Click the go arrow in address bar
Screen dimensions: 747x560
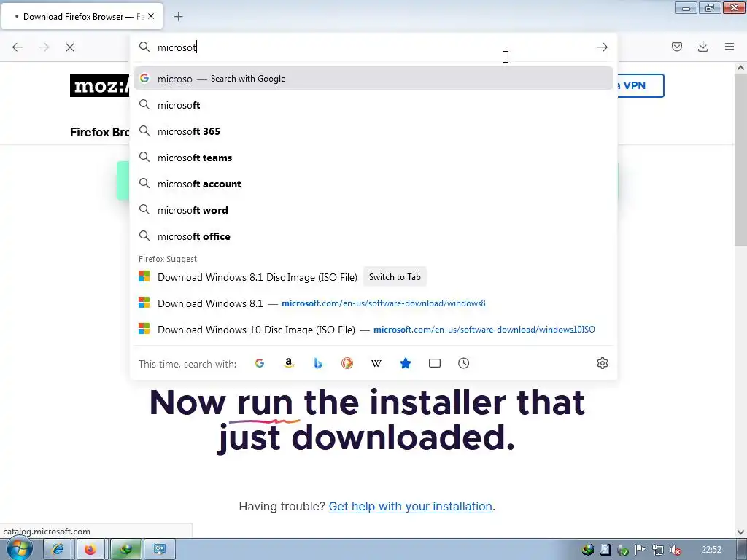pos(602,47)
